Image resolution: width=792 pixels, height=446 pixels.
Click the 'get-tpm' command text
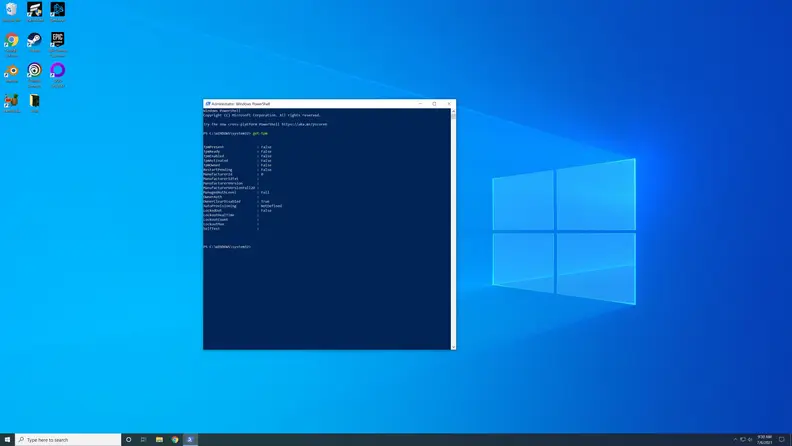260,133
